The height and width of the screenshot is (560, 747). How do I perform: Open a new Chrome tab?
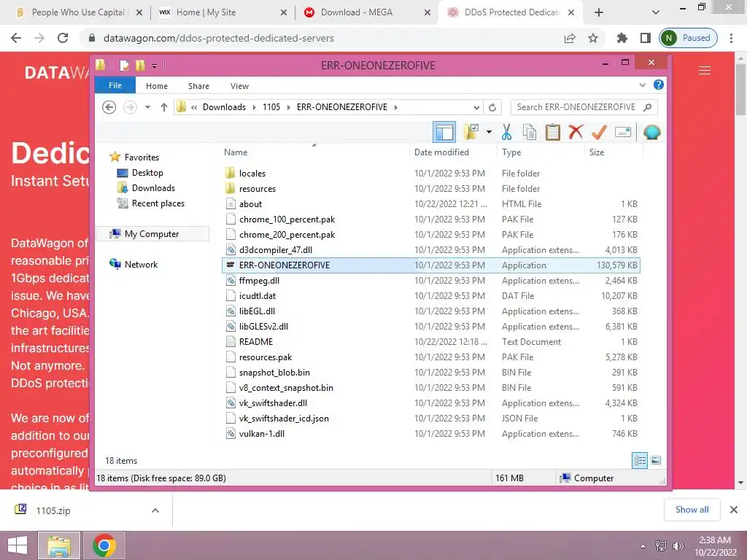click(x=599, y=13)
